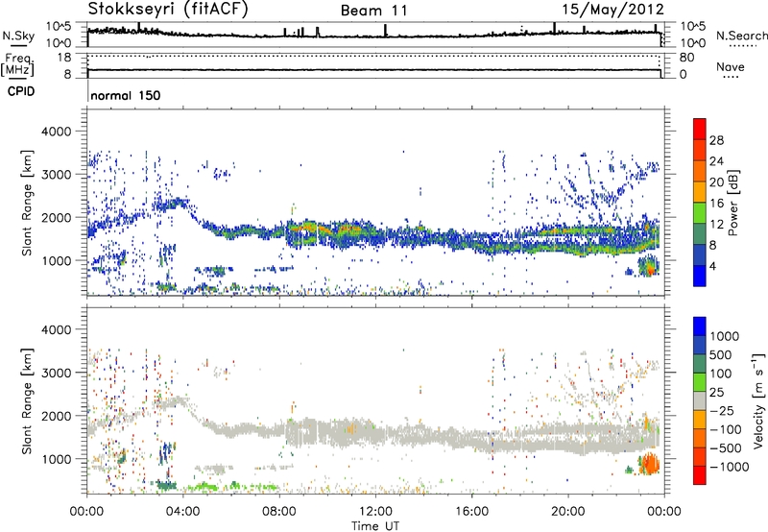Click the "CPID" row label

point(21,91)
